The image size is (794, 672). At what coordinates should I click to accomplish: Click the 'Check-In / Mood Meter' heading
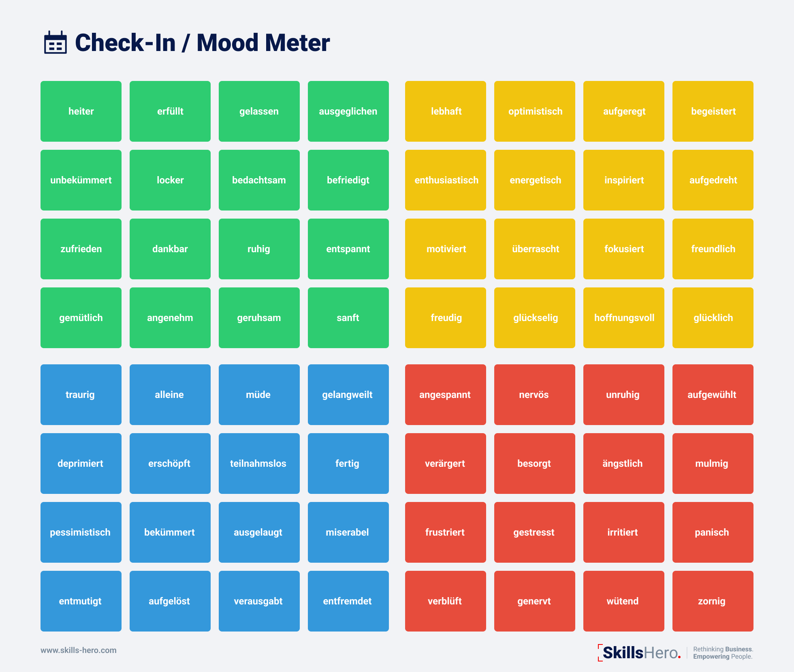pos(202,43)
